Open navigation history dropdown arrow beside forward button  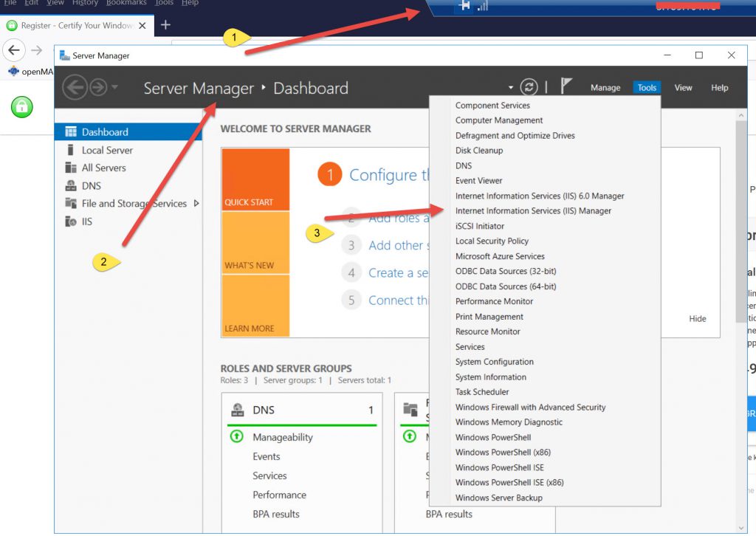(x=114, y=88)
